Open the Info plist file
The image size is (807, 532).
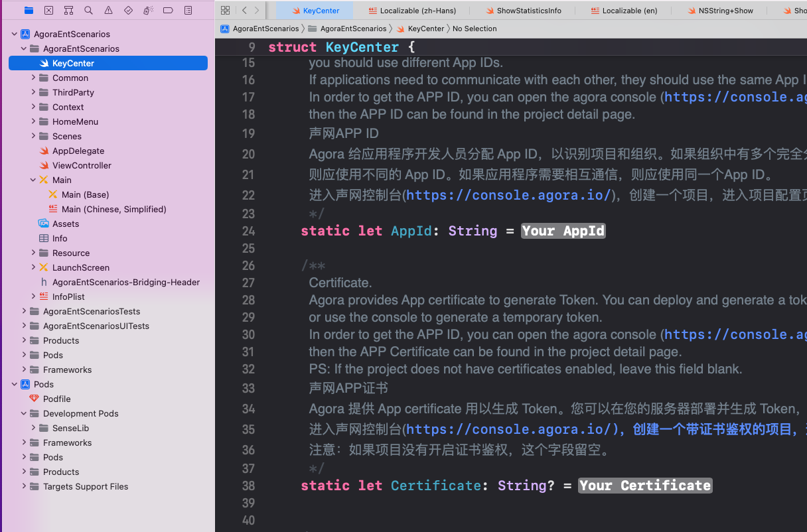pos(60,238)
